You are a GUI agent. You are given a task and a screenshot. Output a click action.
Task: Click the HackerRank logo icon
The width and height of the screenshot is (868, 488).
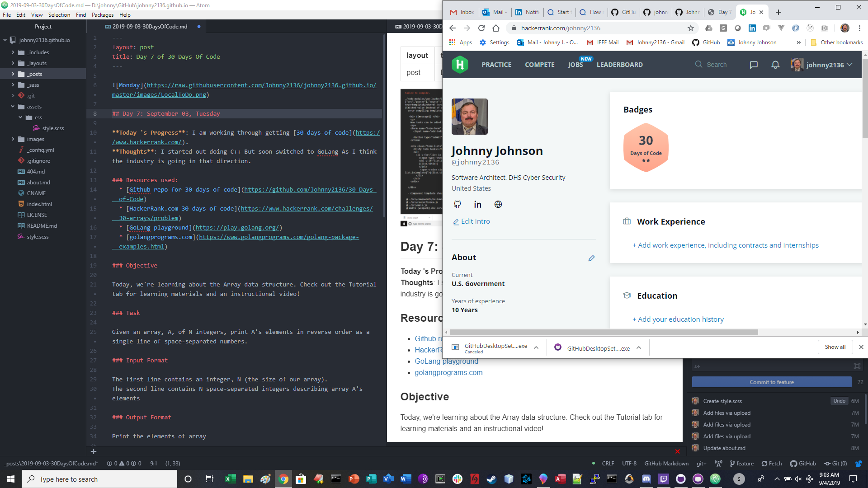pos(460,65)
